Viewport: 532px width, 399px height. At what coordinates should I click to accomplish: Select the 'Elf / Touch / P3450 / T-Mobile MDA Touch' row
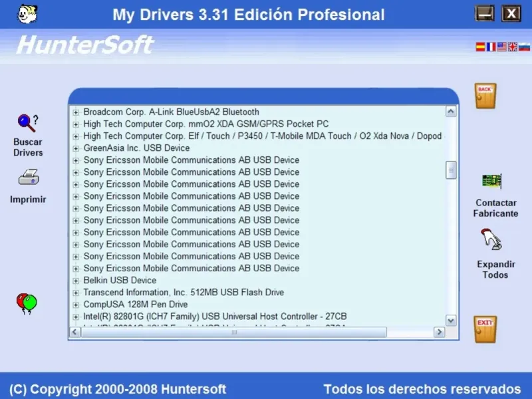tap(262, 136)
